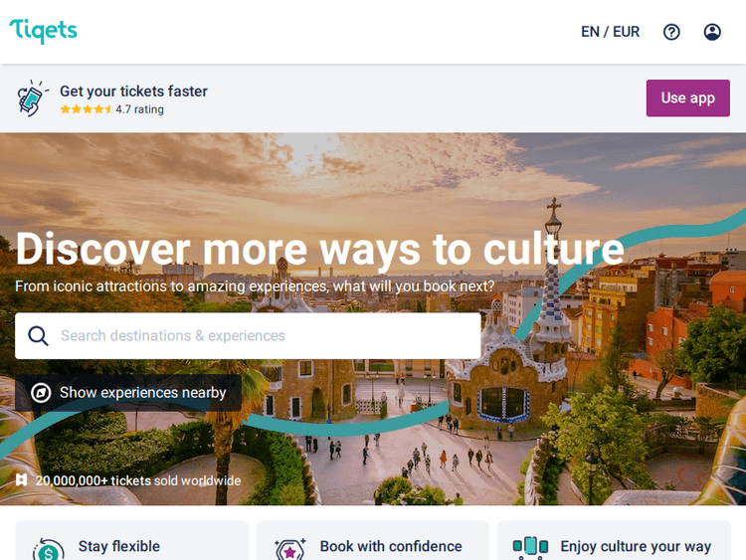Click Show experiences nearby button
This screenshot has width=746, height=560.
128,393
